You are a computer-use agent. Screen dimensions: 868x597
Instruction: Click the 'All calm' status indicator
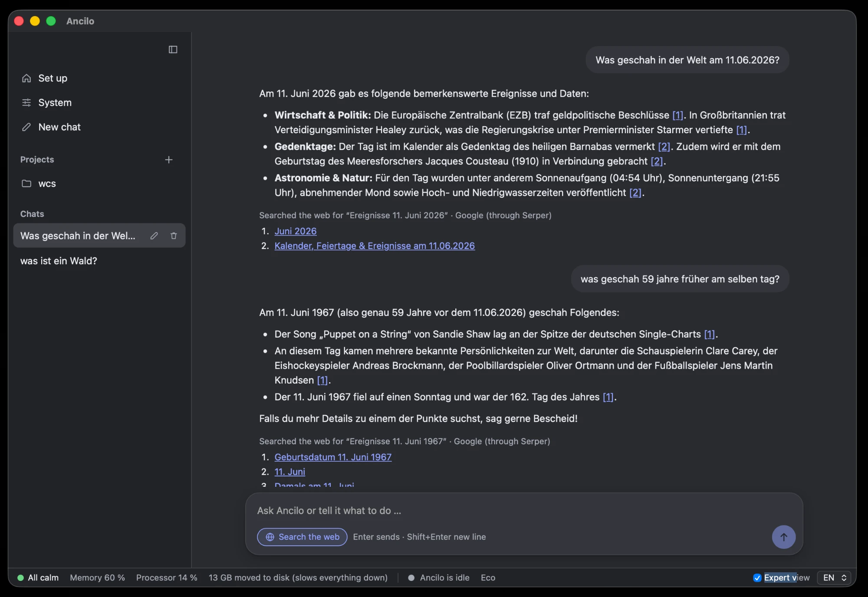tap(38, 577)
